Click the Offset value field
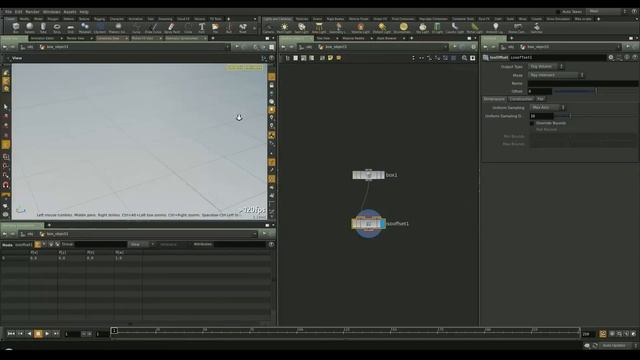The height and width of the screenshot is (360, 640). click(540, 91)
